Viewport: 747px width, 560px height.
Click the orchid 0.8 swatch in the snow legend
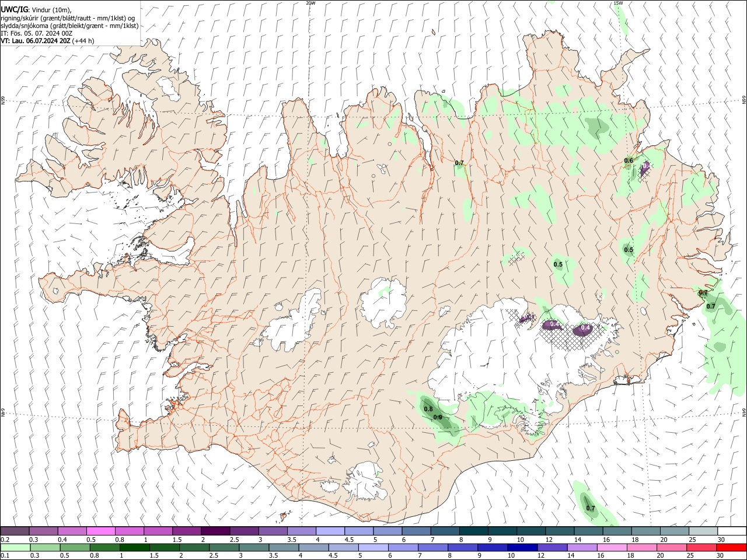(x=130, y=531)
